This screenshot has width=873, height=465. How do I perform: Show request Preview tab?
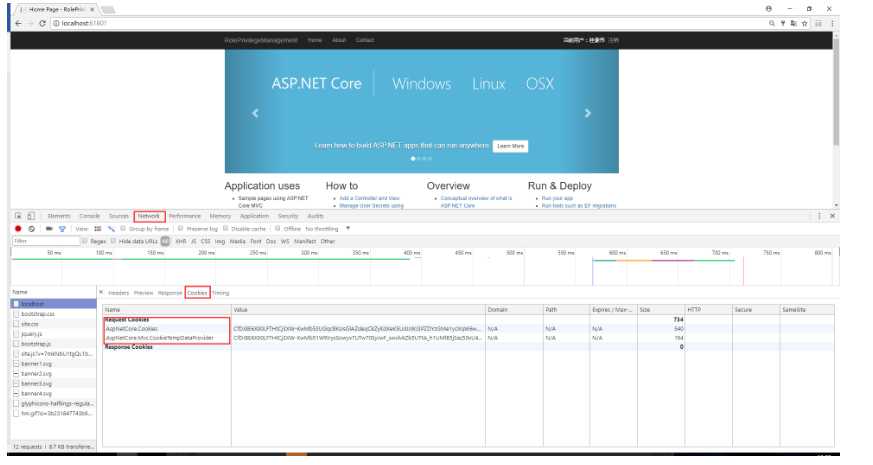[143, 293]
